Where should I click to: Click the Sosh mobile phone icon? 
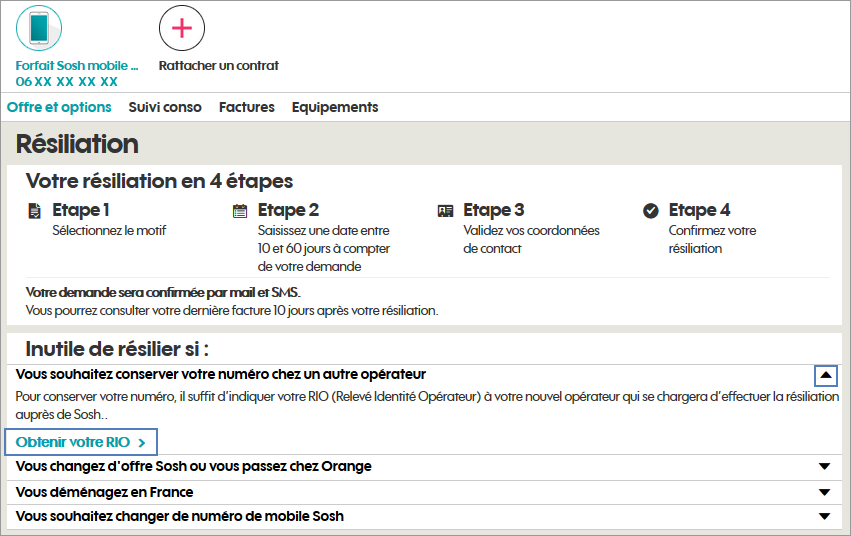[x=39, y=28]
